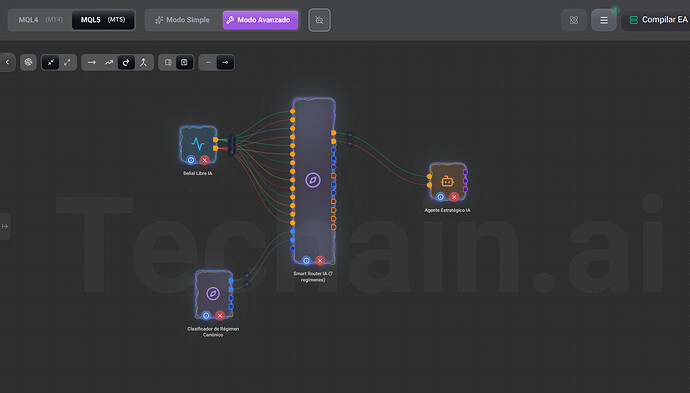Switch to MQL4 (MT4) language option
Viewport: 690px width, 393px height.
40,20
